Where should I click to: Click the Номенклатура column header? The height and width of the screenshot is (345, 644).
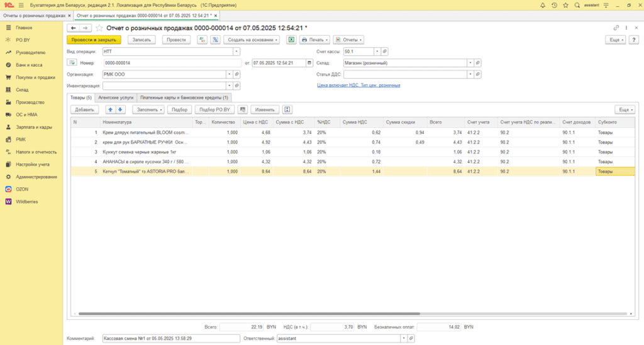(146, 123)
